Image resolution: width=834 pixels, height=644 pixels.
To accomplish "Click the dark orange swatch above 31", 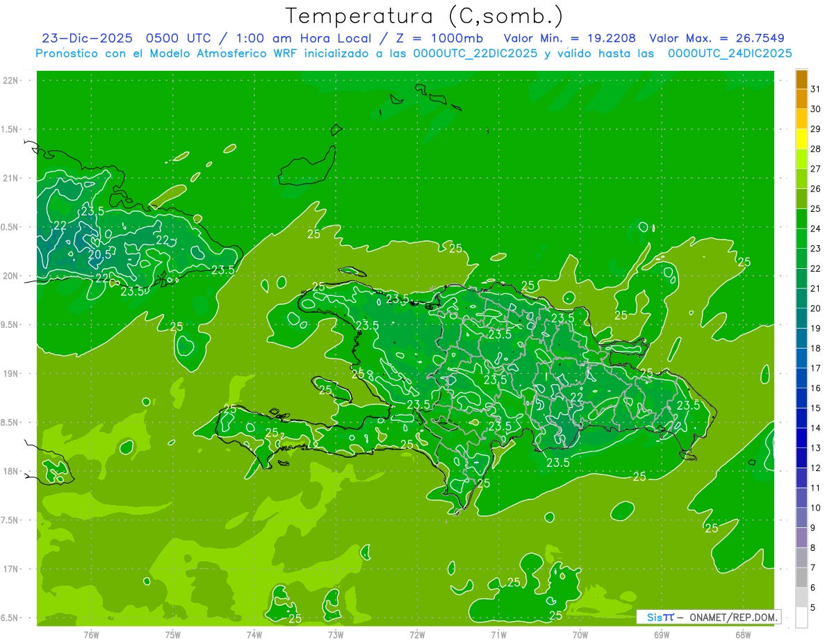I will coord(801,79).
